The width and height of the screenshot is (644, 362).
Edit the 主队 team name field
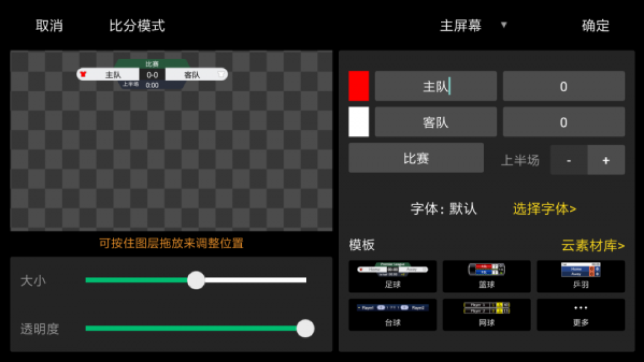[x=435, y=86]
